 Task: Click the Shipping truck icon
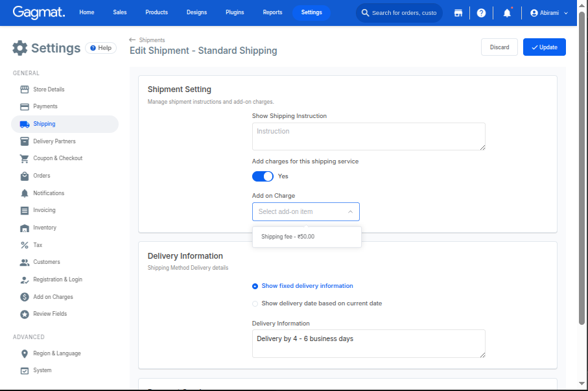click(25, 124)
